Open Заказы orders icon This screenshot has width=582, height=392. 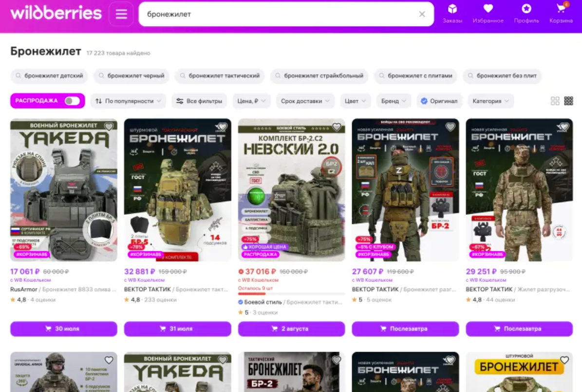(x=452, y=14)
